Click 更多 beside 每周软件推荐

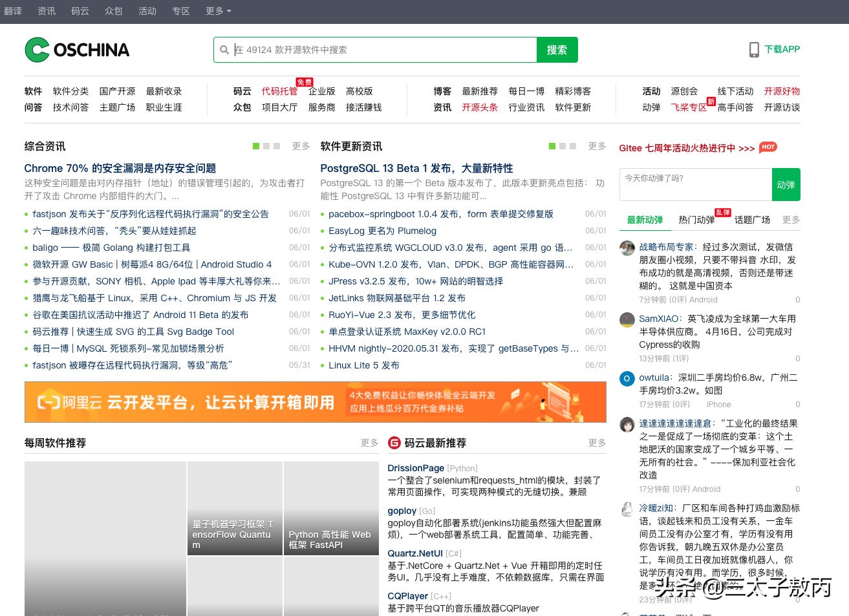pos(369,443)
